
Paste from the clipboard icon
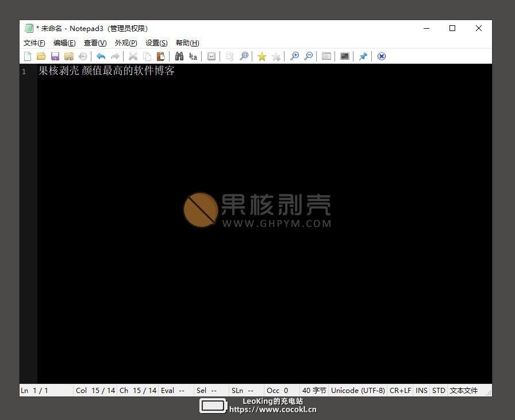point(160,56)
